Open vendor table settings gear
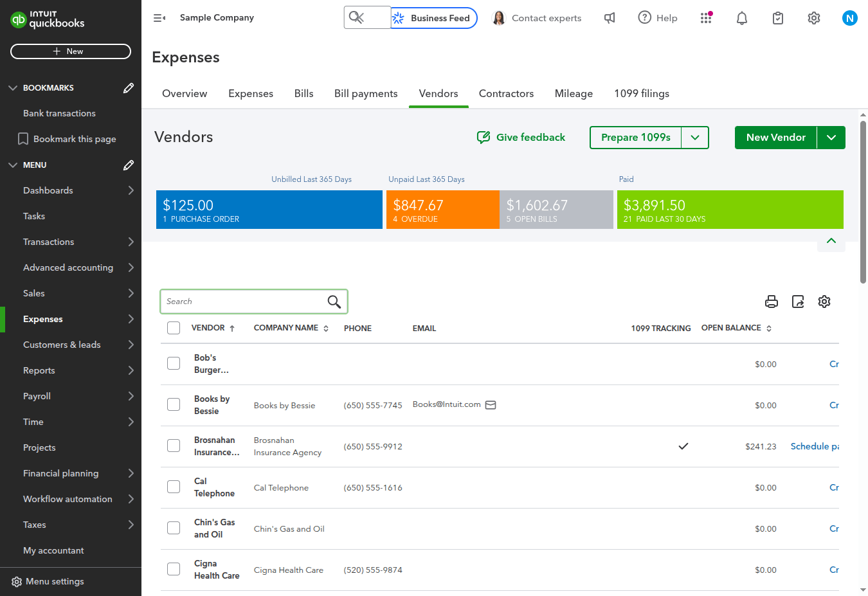 [x=824, y=302]
